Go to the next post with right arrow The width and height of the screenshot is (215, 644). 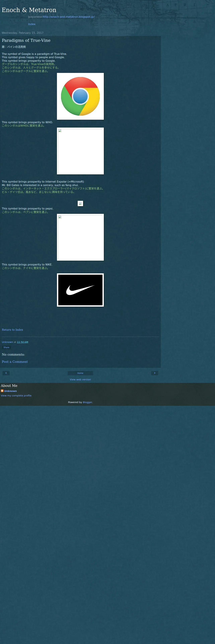pyautogui.click(x=155, y=373)
